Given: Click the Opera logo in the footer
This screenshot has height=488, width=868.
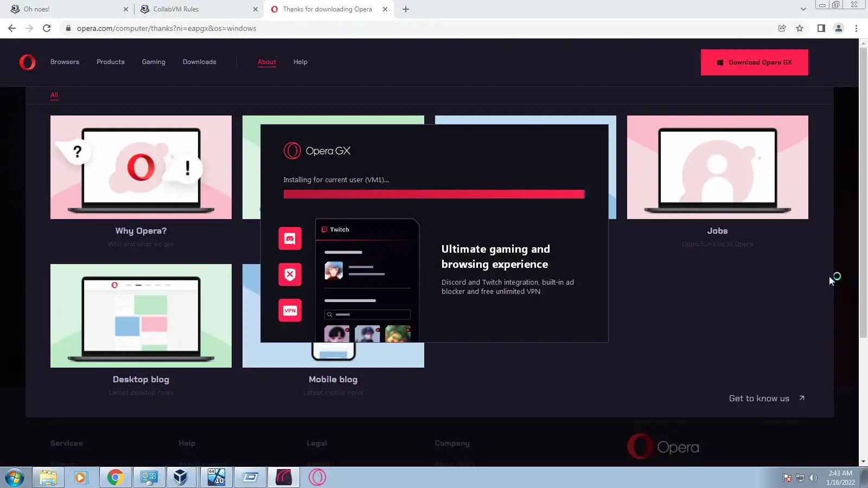Looking at the screenshot, I should pyautogui.click(x=663, y=447).
